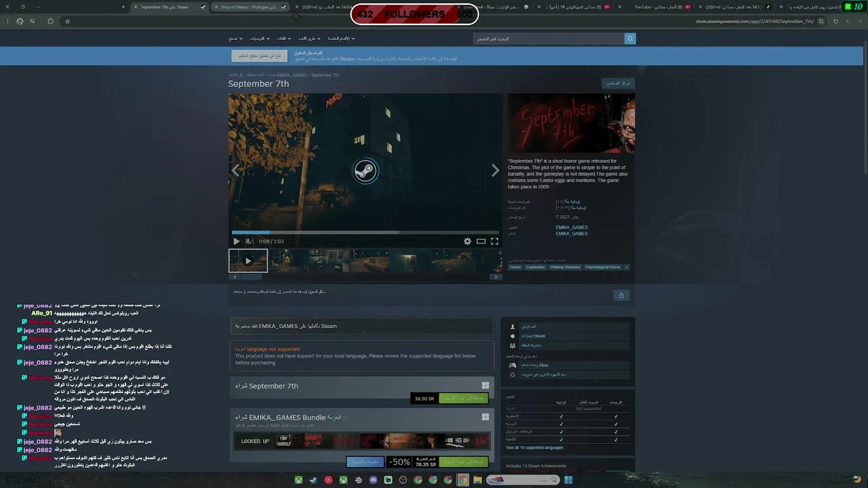Focus the store search field

click(549, 39)
